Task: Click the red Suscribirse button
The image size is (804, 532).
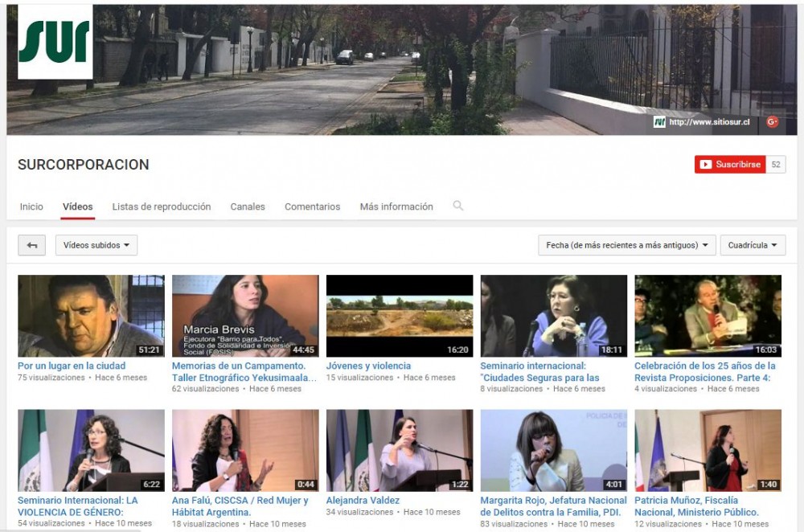Action: (730, 165)
